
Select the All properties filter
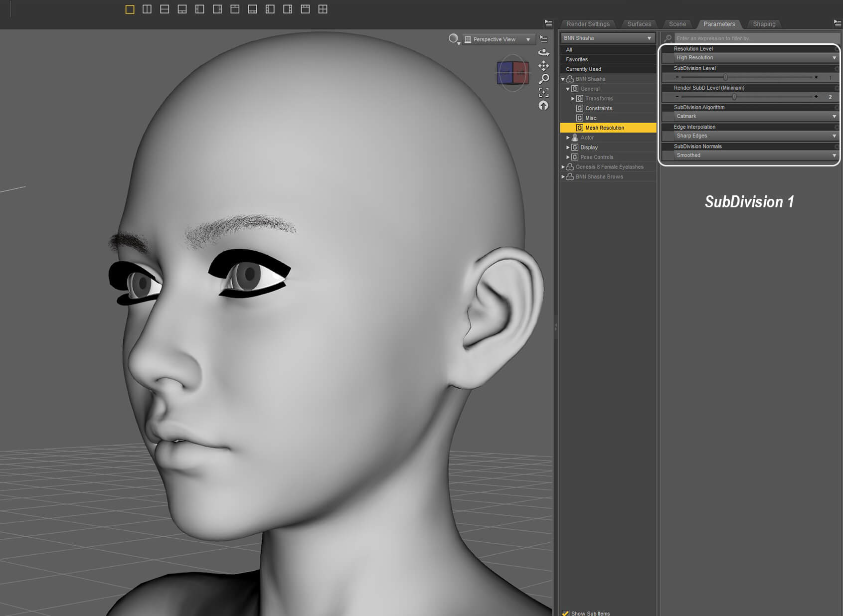pos(608,50)
